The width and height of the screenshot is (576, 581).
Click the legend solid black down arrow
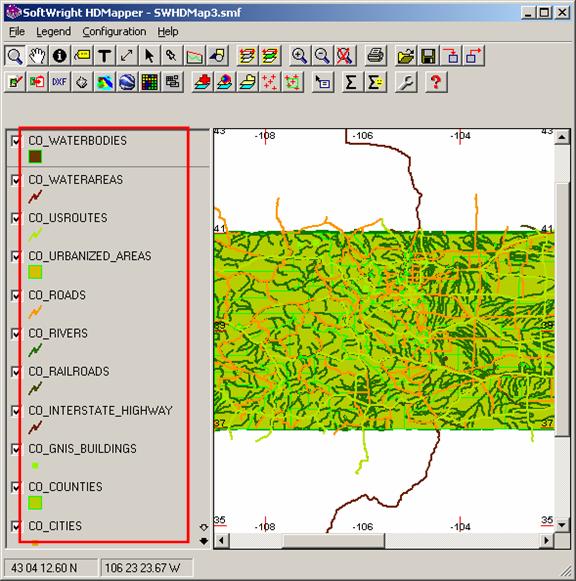[x=204, y=541]
